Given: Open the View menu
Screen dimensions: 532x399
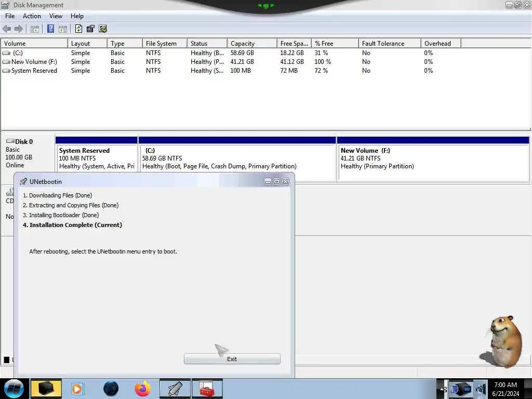Looking at the screenshot, I should [x=56, y=16].
